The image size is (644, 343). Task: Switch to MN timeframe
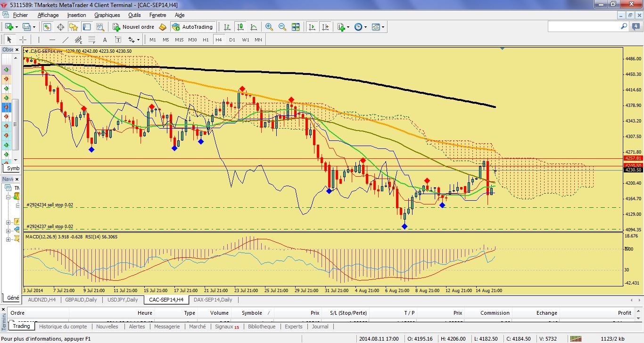pos(258,40)
